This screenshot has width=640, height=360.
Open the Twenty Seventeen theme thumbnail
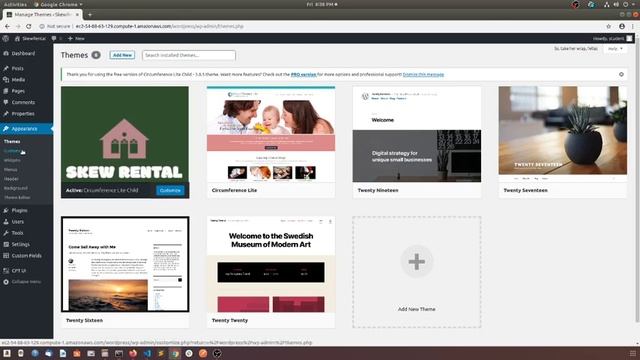(562, 134)
